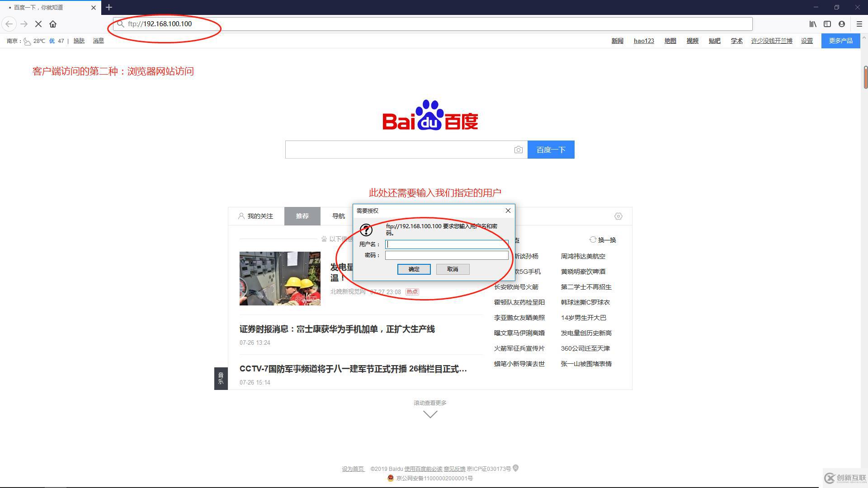Open the CCTV-7国防军事频道 headline

(353, 369)
